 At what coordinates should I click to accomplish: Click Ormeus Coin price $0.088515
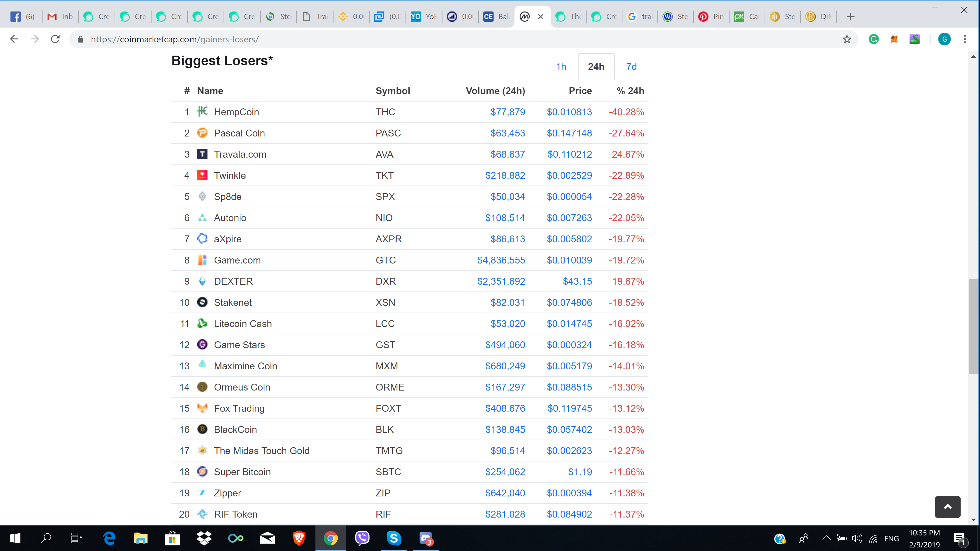coord(569,387)
